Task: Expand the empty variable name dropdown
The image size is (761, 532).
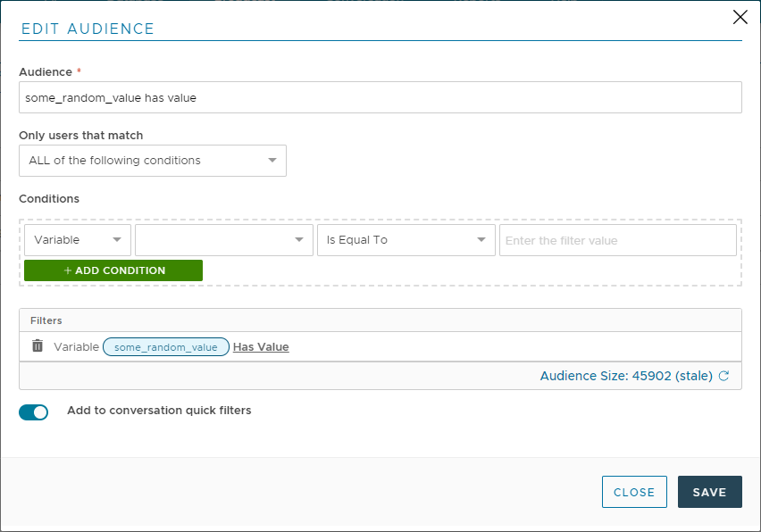Action: tap(223, 240)
